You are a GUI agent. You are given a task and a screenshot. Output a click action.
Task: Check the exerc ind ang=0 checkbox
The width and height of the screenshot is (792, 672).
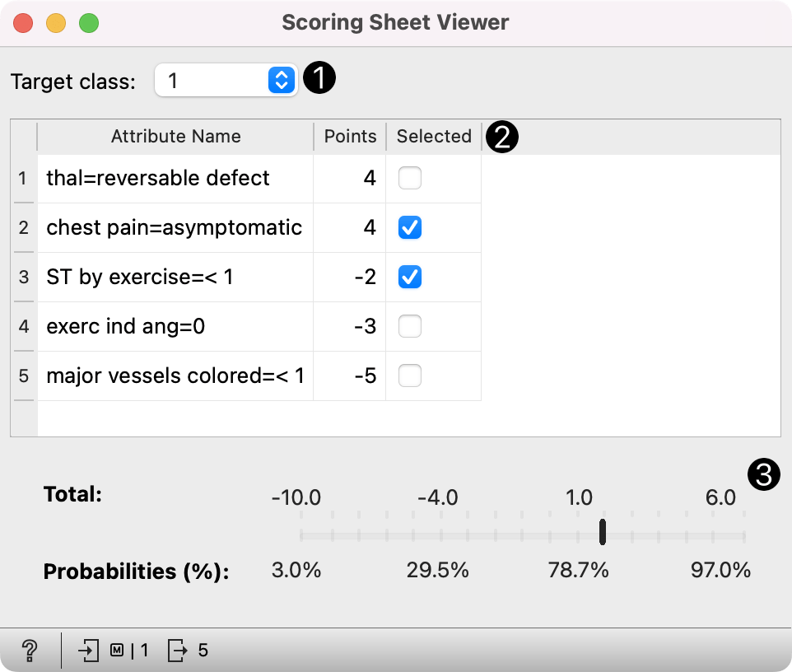point(410,327)
